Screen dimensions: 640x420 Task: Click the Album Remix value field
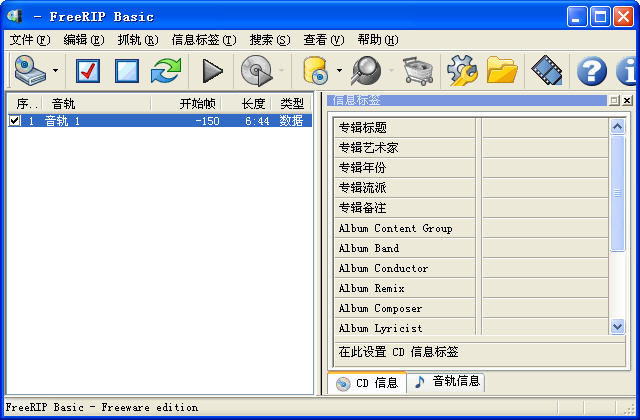point(545,288)
